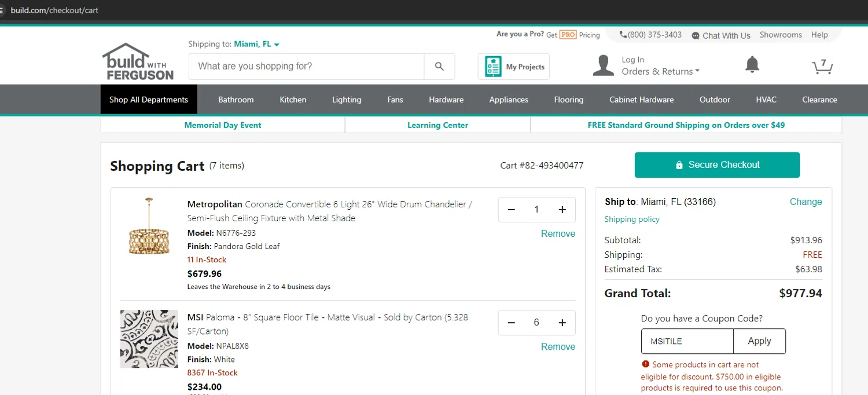
Task: Decrease the MSI Paloma tile quantity
Action: 511,323
